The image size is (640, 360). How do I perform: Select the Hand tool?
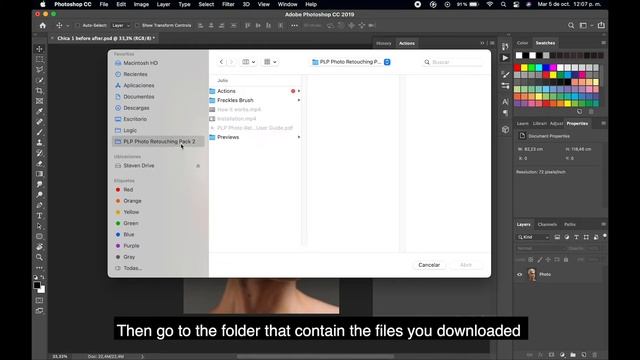click(40, 247)
